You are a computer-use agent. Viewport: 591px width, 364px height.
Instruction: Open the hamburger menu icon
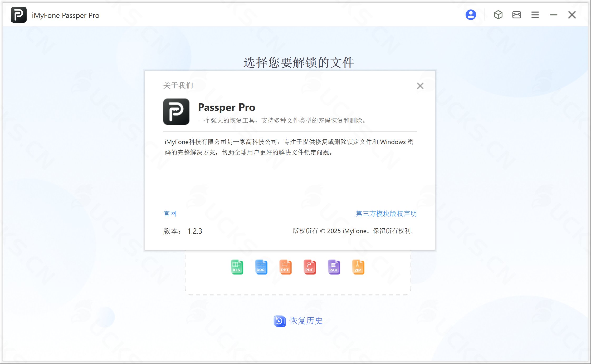pos(535,15)
